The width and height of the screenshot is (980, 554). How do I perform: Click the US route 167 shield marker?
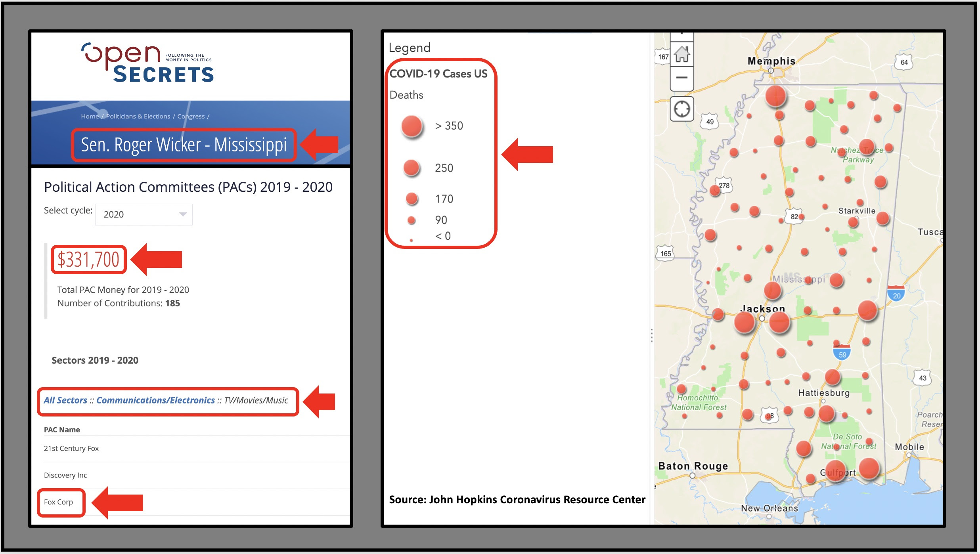point(662,57)
